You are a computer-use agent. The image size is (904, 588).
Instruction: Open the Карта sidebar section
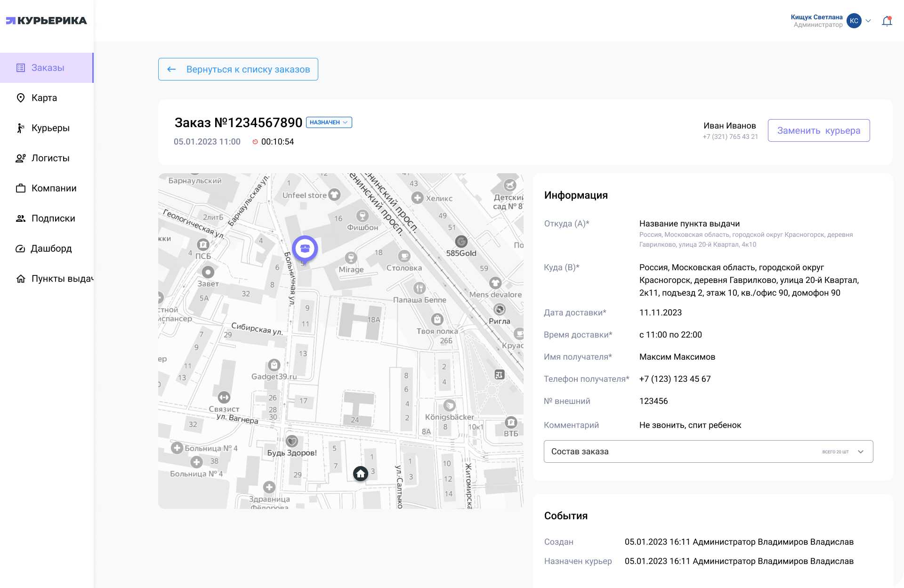click(x=44, y=98)
